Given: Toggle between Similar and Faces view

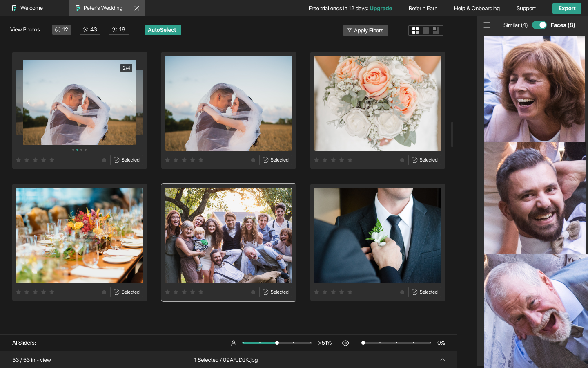Looking at the screenshot, I should pyautogui.click(x=539, y=25).
